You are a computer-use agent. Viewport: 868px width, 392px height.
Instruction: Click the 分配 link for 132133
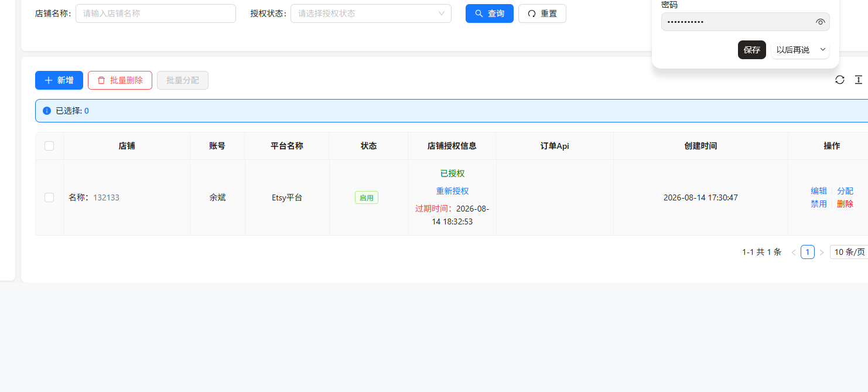(x=845, y=191)
